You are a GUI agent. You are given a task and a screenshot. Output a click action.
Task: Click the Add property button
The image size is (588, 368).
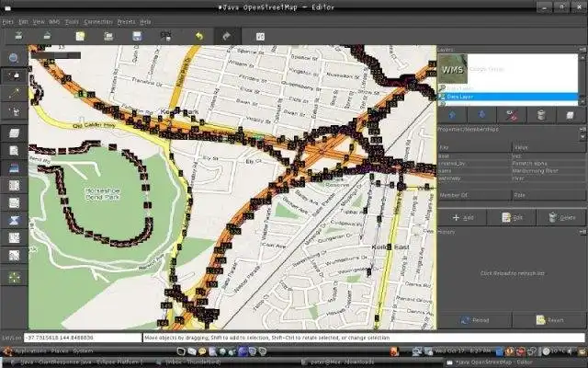click(x=464, y=217)
